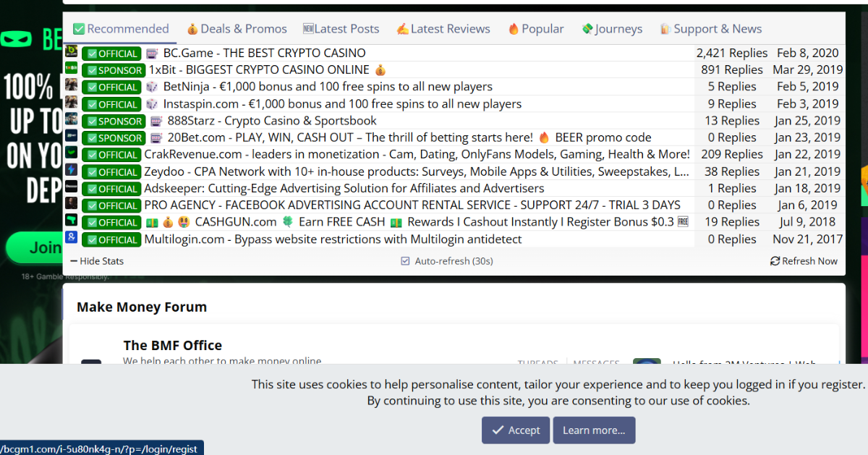Screen dimensions: 868x455
Task: Click the 20Bet avatar icon
Action: [x=71, y=137]
